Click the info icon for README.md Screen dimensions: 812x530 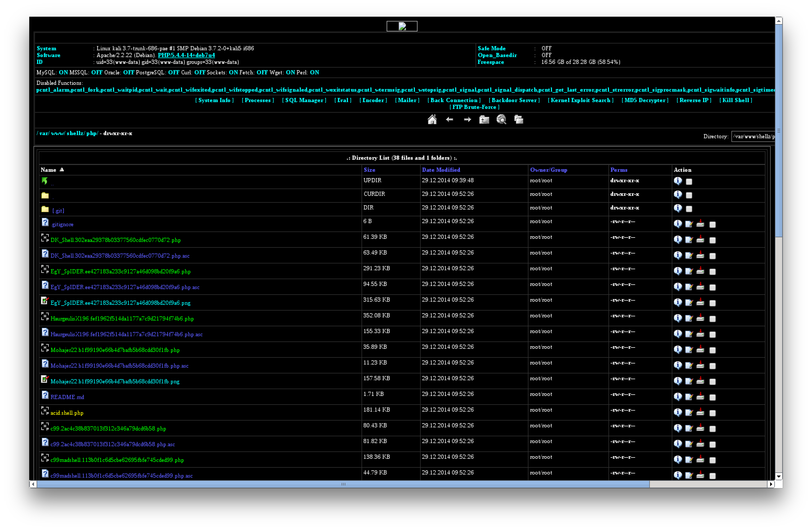[678, 396]
